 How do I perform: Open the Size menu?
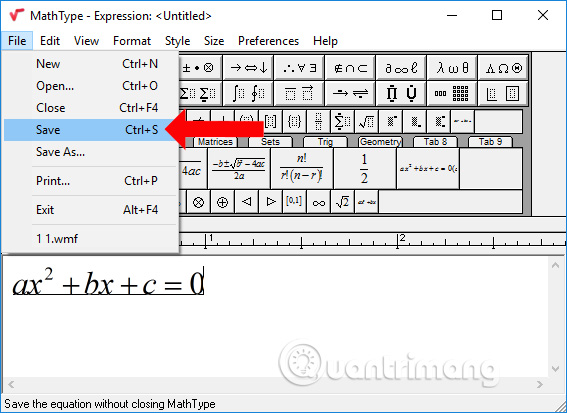tap(214, 41)
